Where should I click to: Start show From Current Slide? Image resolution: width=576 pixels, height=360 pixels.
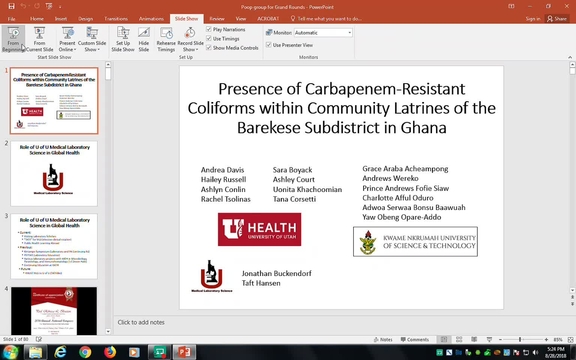coord(39,39)
